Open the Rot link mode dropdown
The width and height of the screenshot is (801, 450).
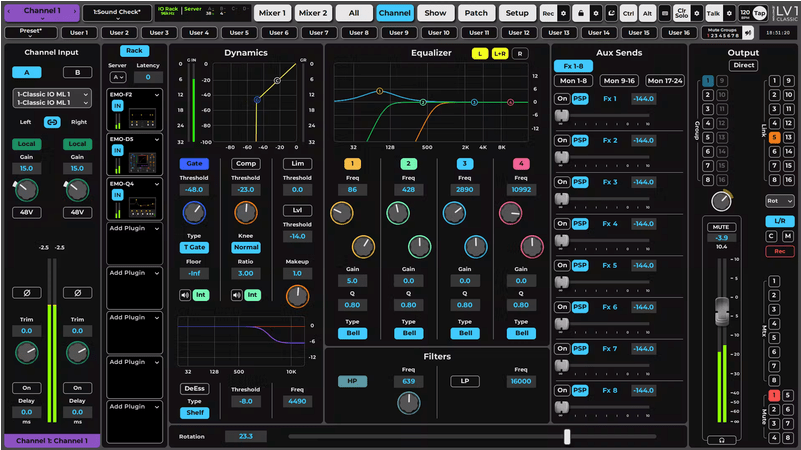(x=780, y=201)
